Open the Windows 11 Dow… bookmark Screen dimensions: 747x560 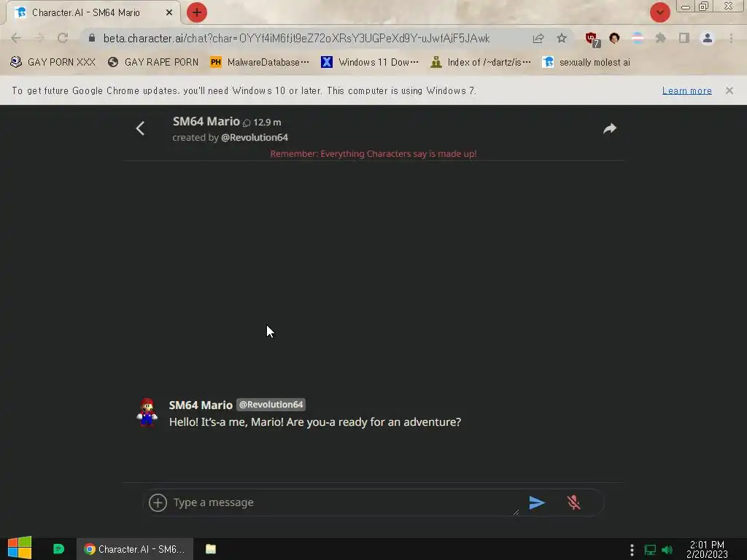370,63
